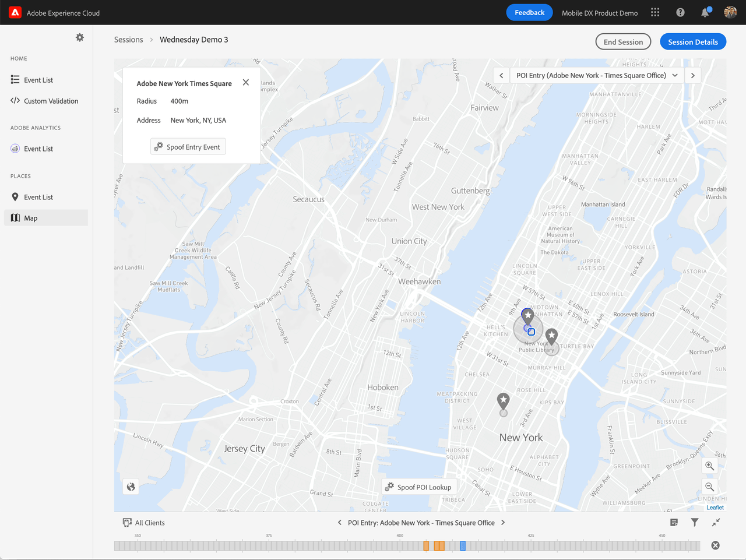Click the Feedback button
The width and height of the screenshot is (746, 560).
click(x=529, y=12)
